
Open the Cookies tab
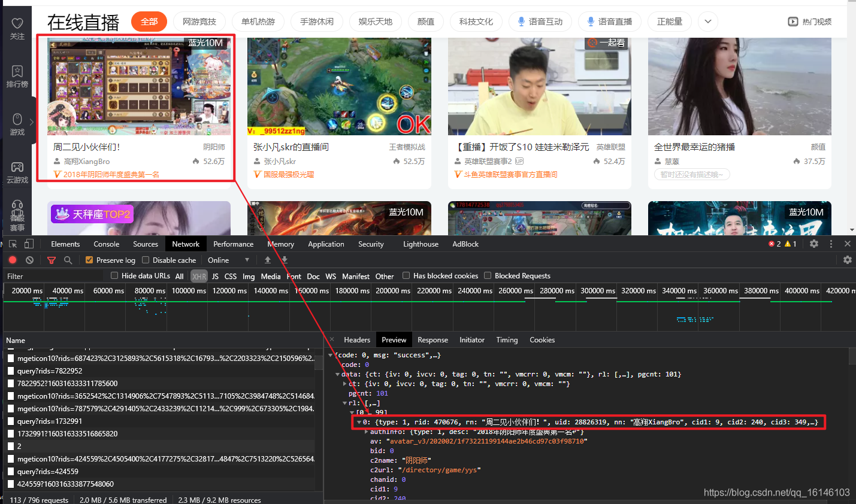point(542,339)
